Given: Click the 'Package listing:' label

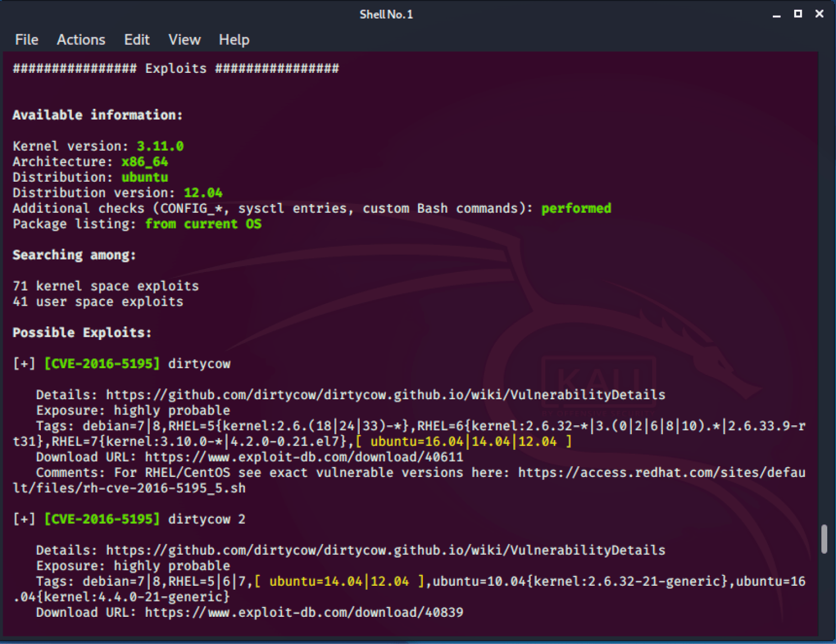Looking at the screenshot, I should click(75, 224).
